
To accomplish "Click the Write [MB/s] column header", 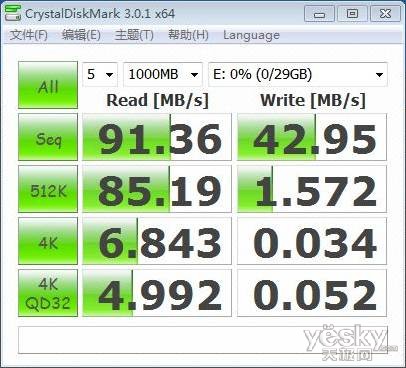I will coord(313,100).
